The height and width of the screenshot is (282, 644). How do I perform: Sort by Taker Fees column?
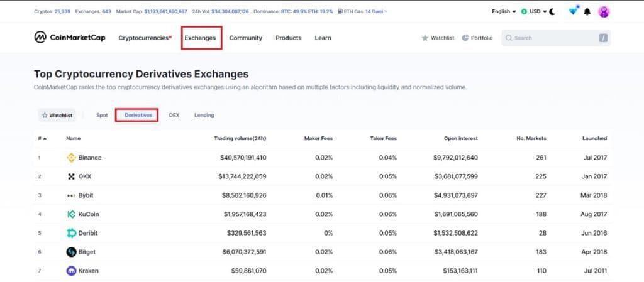pyautogui.click(x=383, y=139)
